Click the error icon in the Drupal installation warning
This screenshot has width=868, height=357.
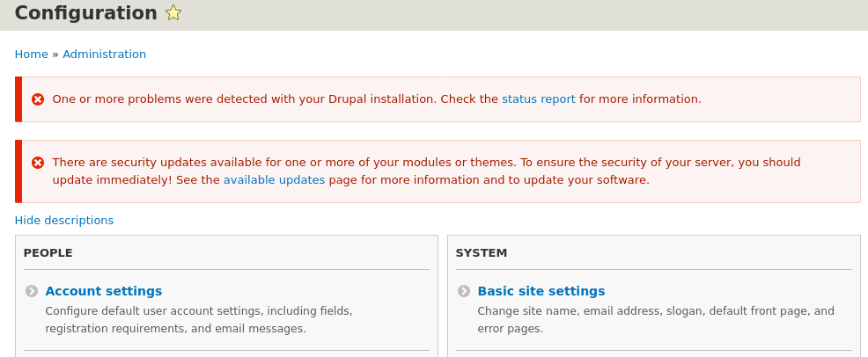click(38, 99)
